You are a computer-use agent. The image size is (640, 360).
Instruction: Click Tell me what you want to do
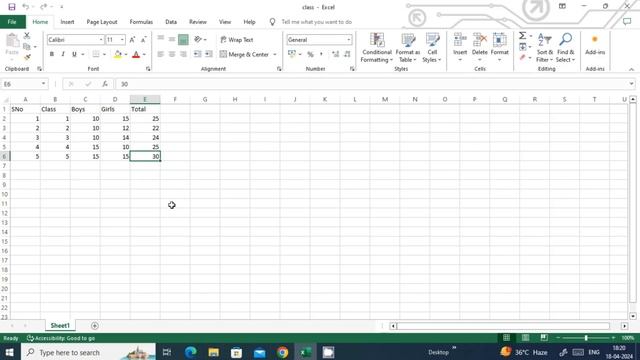tap(316, 22)
